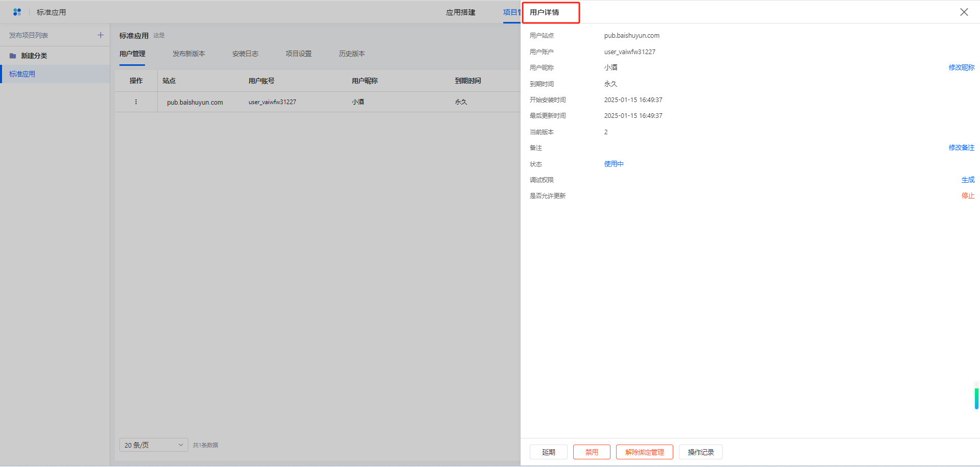The width and height of the screenshot is (980, 467).
Task: Open the 项目设置 tab
Action: coord(298,54)
